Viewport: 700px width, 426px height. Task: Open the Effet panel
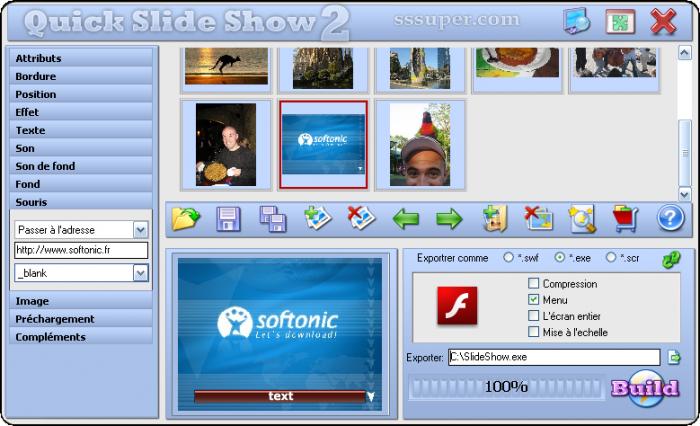[x=81, y=112]
